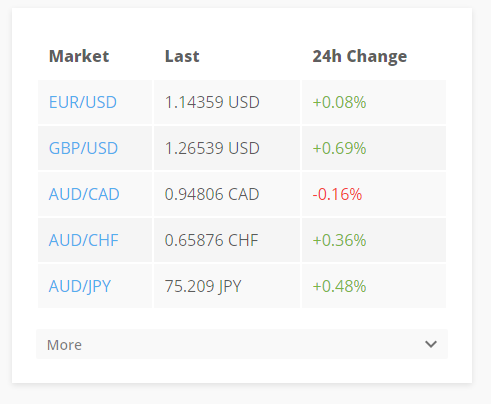Image resolution: width=491 pixels, height=404 pixels.
Task: Expand the More dropdown
Action: (x=242, y=344)
